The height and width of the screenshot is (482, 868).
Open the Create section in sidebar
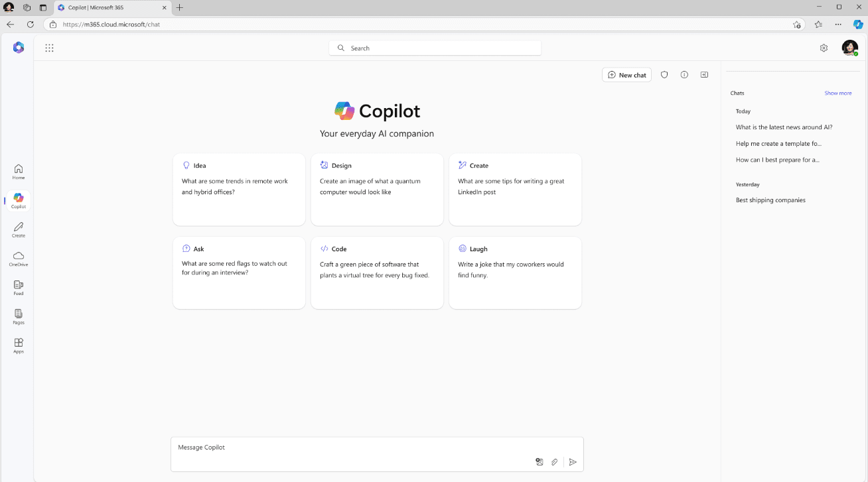(x=19, y=229)
